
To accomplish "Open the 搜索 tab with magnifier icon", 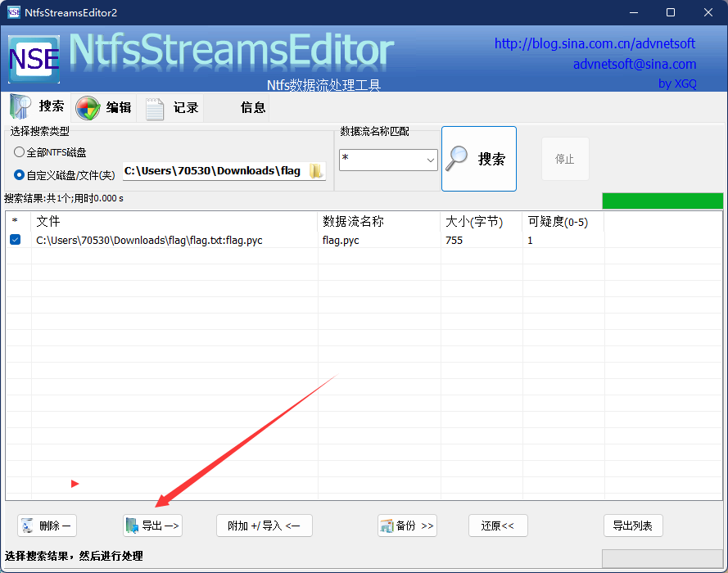I will (x=38, y=106).
